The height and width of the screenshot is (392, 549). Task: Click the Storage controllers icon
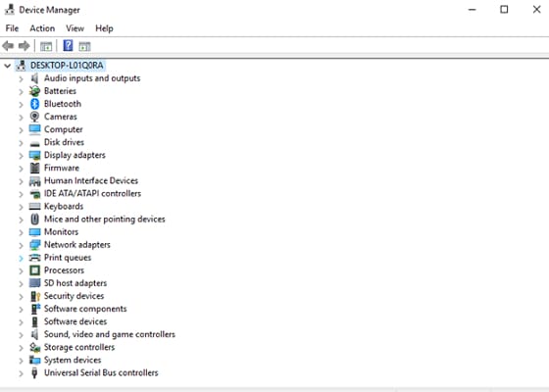pyautogui.click(x=34, y=347)
